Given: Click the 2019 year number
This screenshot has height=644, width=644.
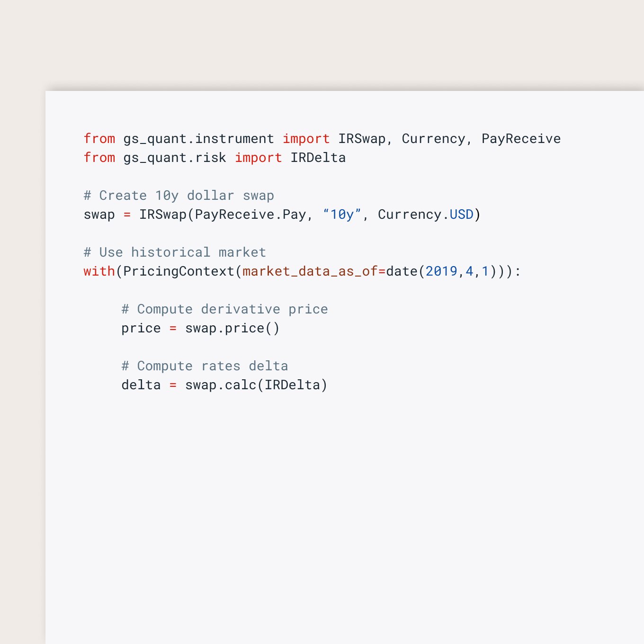Looking at the screenshot, I should pyautogui.click(x=441, y=271).
